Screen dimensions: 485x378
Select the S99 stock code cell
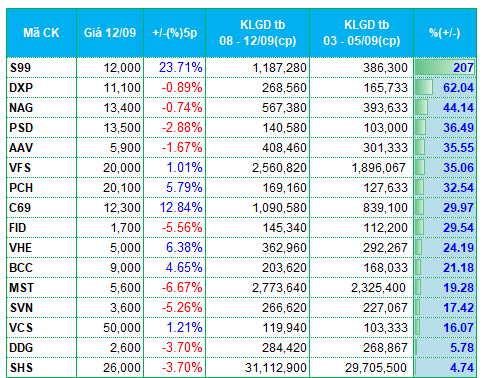(x=41, y=68)
